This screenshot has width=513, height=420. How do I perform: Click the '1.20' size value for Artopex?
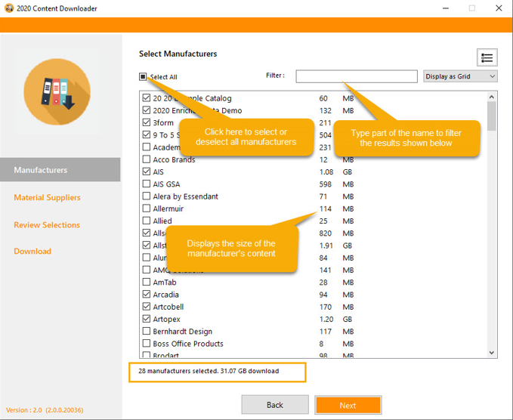326,319
